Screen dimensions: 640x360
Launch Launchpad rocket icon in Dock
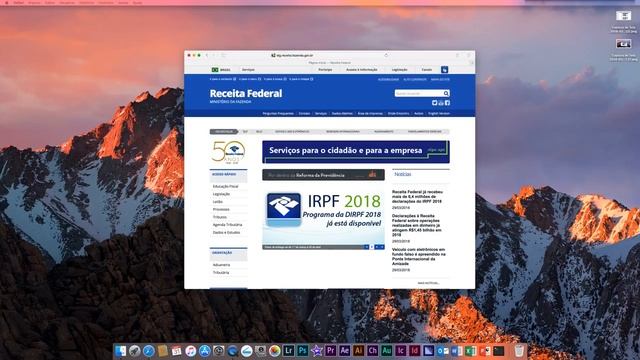click(x=135, y=351)
